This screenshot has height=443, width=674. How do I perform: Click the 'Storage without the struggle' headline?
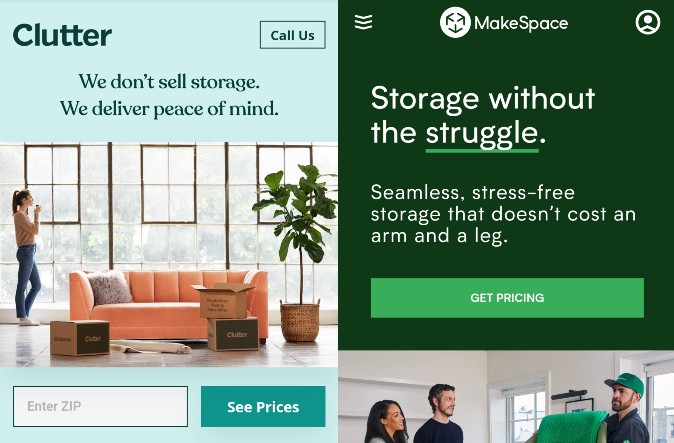(483, 115)
